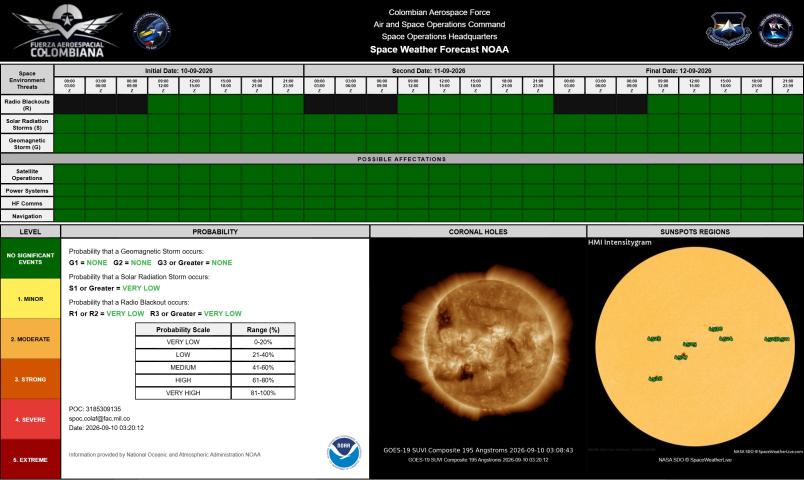Viewport: 804px width, 480px height.
Task: Click the rightmost sunspot region label on disk
Action: click(x=776, y=339)
